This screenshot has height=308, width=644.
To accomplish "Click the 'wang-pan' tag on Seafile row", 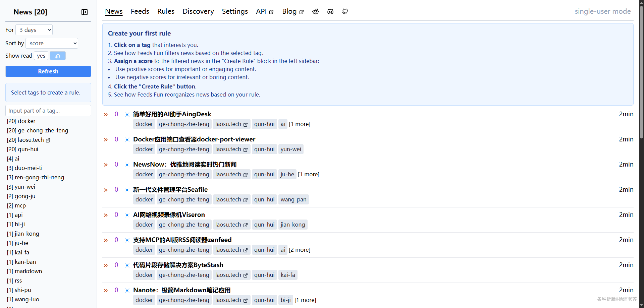I will (293, 200).
